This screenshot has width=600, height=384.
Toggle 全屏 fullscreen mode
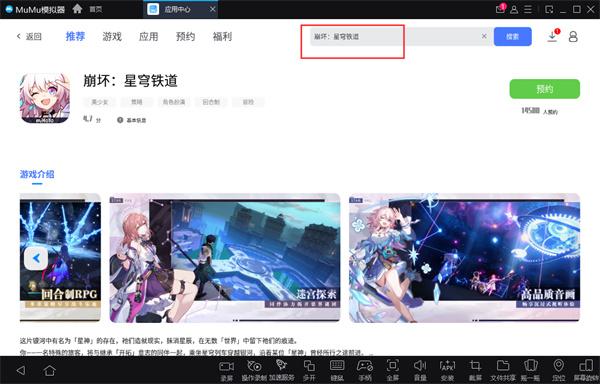(x=393, y=370)
